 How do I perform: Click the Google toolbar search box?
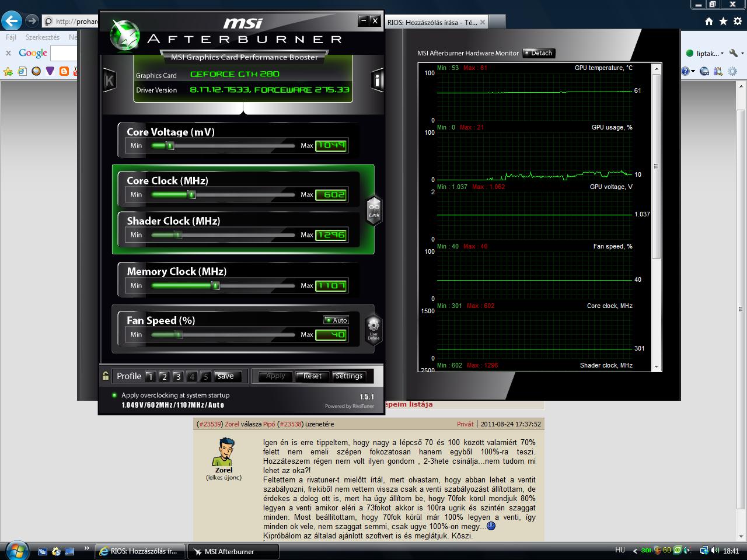coord(64,53)
